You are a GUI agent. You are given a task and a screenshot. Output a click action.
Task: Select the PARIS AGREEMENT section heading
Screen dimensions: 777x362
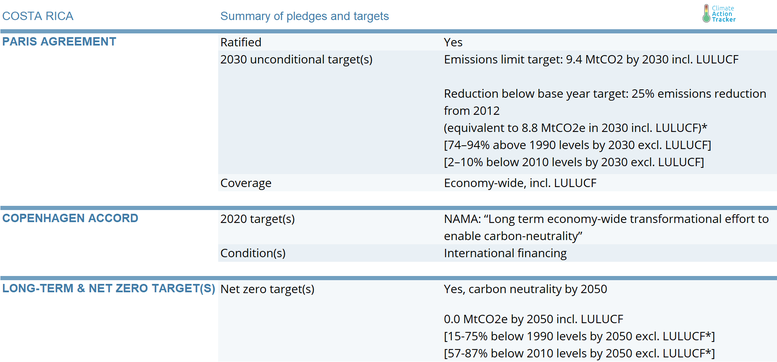point(59,42)
